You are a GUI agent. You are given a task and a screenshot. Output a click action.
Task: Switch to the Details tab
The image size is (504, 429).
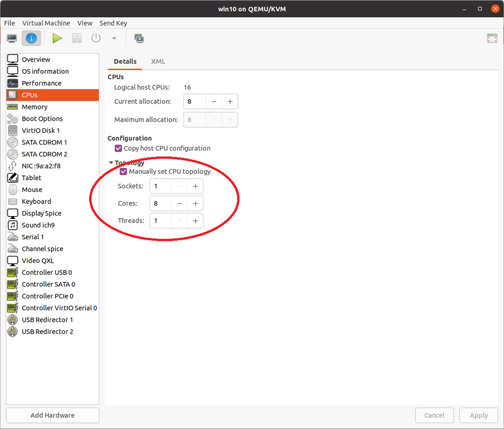(x=125, y=61)
